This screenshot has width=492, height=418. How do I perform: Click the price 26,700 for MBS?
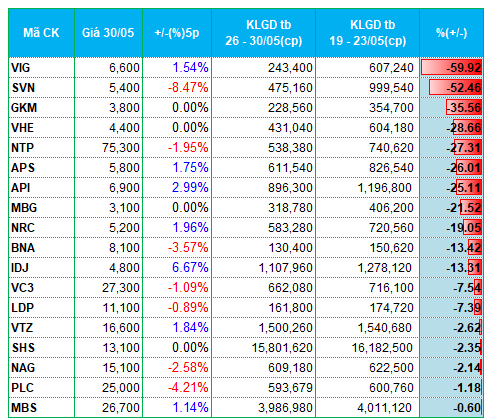click(x=121, y=408)
